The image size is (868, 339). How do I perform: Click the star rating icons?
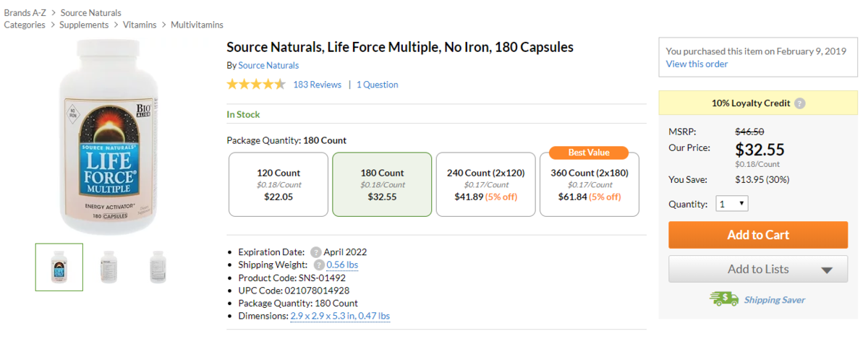coord(256,85)
